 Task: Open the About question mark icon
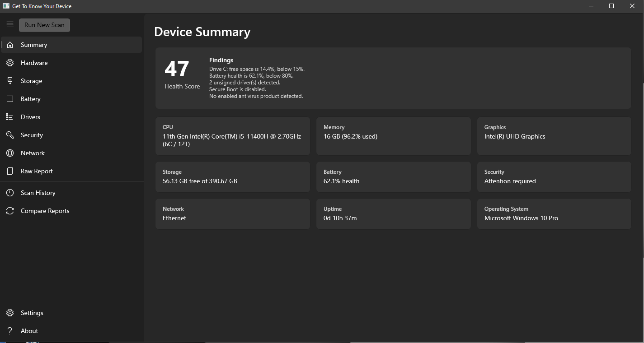[x=10, y=331]
